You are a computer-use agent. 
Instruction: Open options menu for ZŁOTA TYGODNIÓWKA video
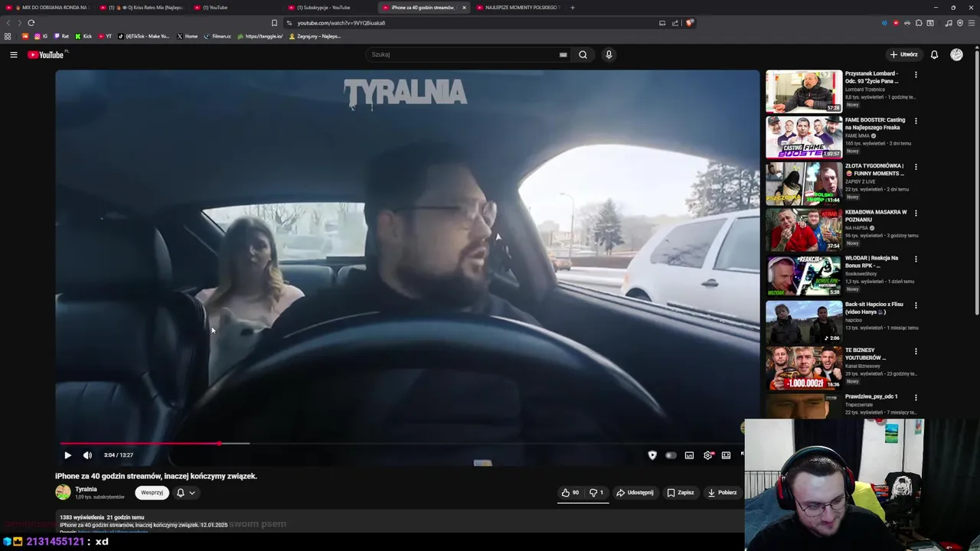916,167
